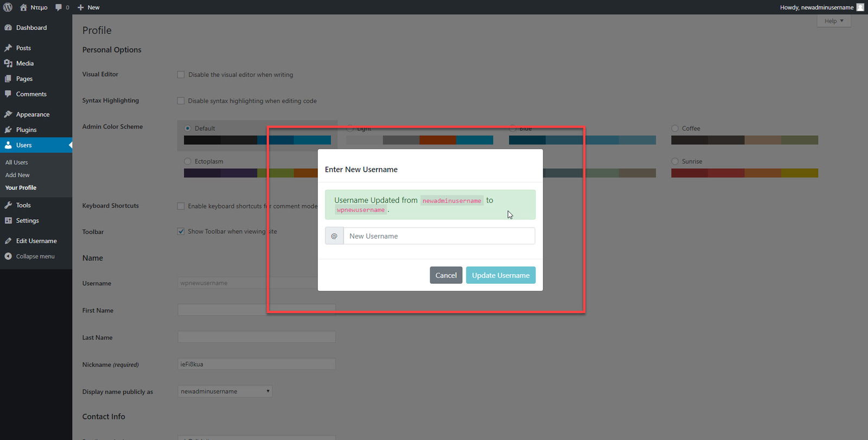The height and width of the screenshot is (440, 868).
Task: Open All Users submenu link
Action: [17, 162]
